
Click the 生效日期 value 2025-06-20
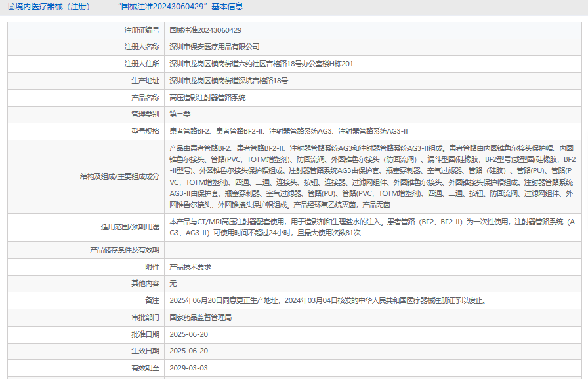coord(189,351)
